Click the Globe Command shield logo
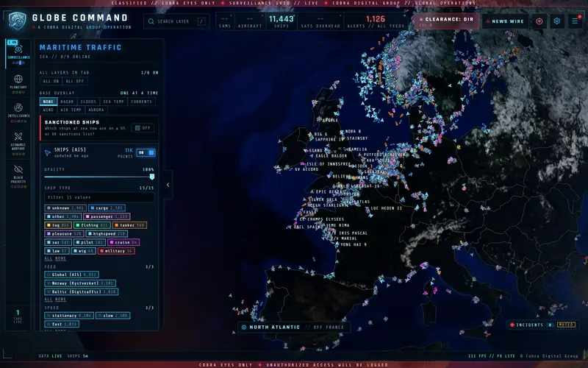Screen dimensions: 588x368 pyautogui.click(x=17, y=21)
